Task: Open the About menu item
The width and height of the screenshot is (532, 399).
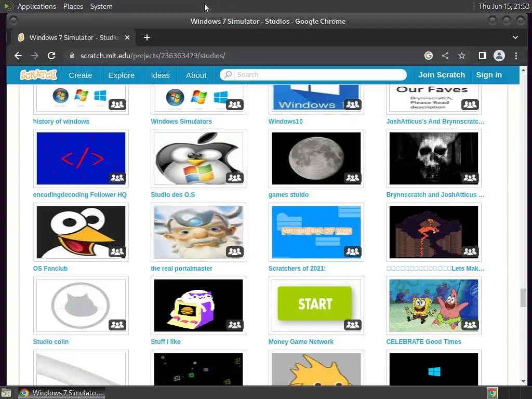Action: click(196, 75)
